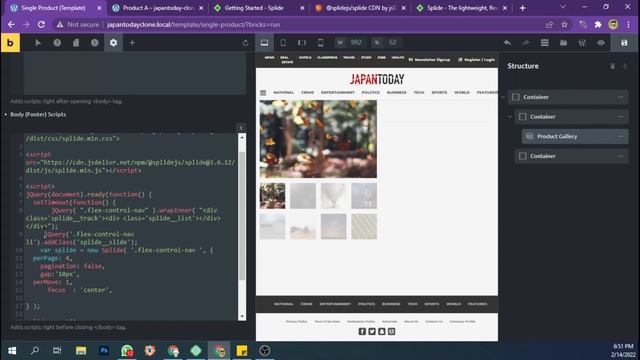This screenshot has width=640, height=360.
Task: Click code editor vertical scrollbar thumb
Action: click(x=242, y=216)
